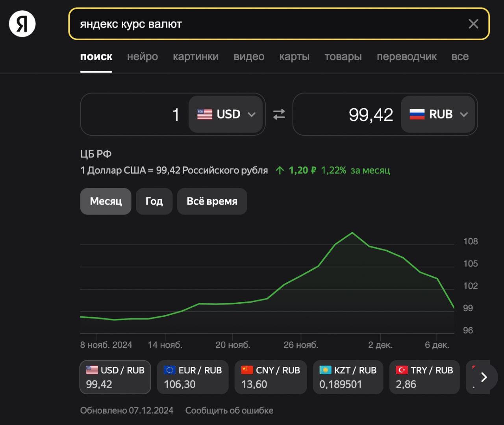Click Сообщить об ошибке link
Screen dimensions: 504x425
(x=229, y=410)
